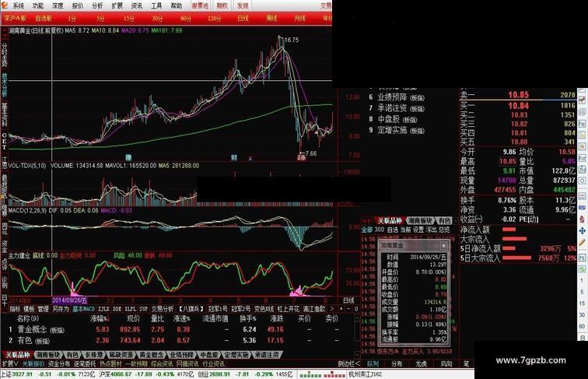Image resolution: width=588 pixels, height=379 pixels.
Task: Click the application logo icon
Action: pyautogui.click(x=5, y=5)
